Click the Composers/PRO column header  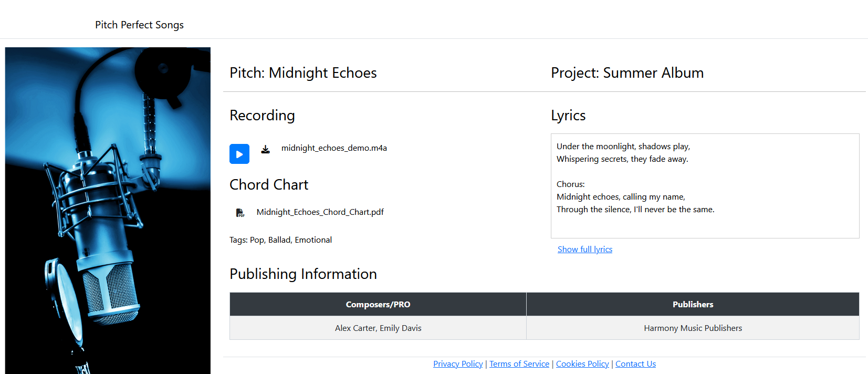tap(378, 304)
